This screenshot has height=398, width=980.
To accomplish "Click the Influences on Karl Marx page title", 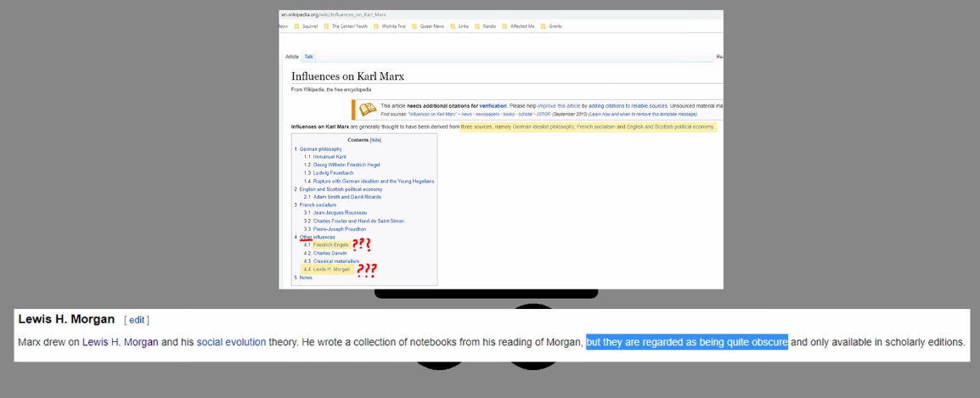I will [347, 77].
